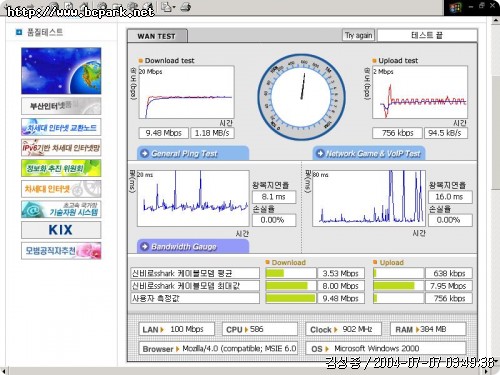Select the 3.53 Mbps value cell

[341, 273]
